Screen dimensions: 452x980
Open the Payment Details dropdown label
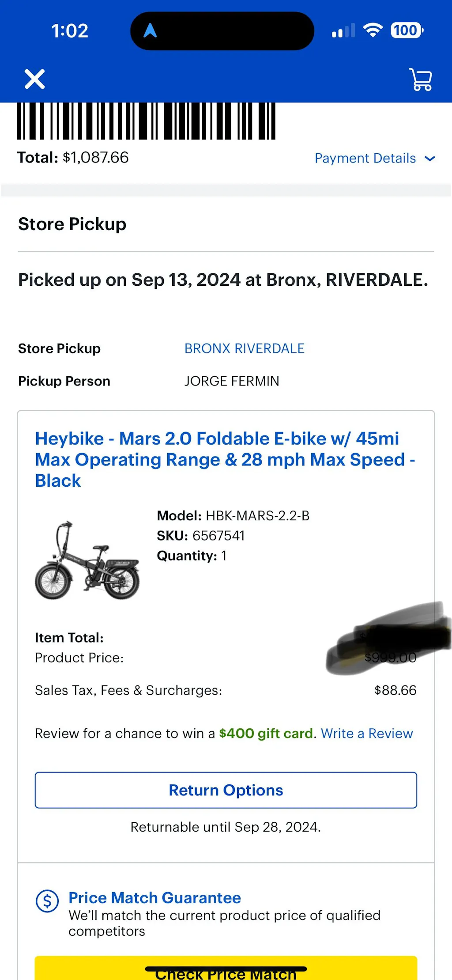[x=365, y=158]
